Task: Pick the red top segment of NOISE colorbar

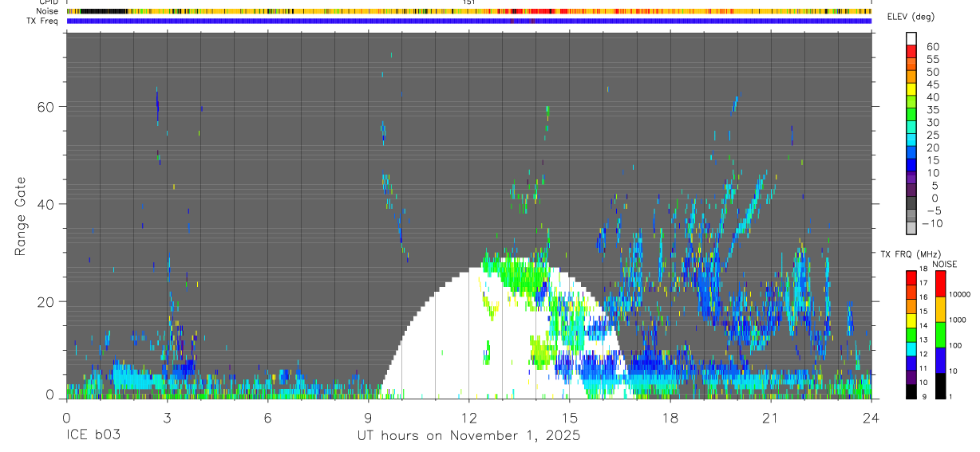Action: tap(941, 284)
